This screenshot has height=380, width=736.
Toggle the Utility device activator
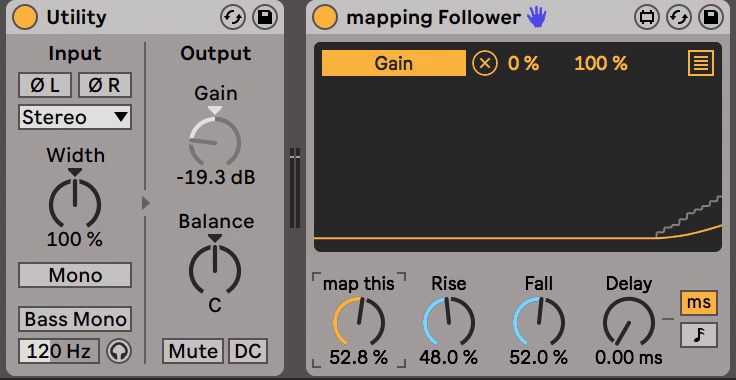[25, 18]
